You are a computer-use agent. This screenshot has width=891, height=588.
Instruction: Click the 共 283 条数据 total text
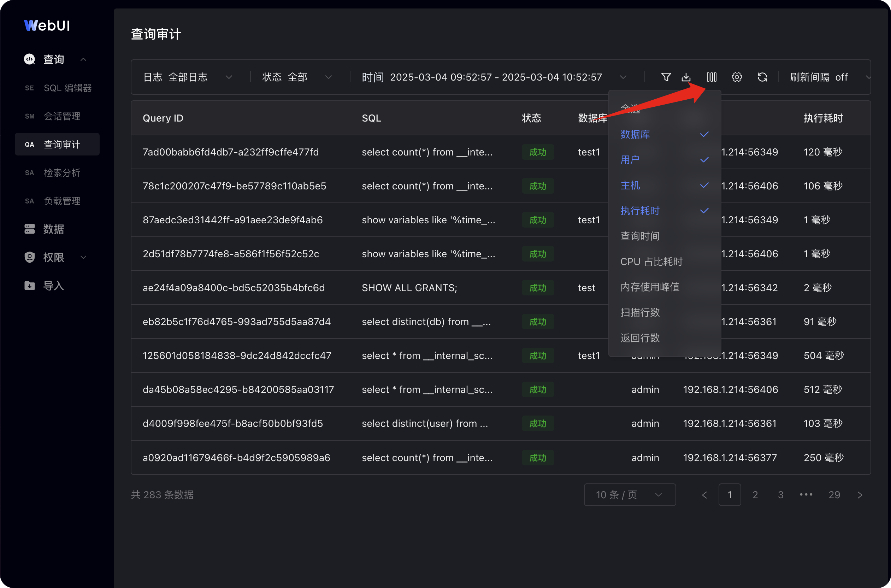coord(162,495)
